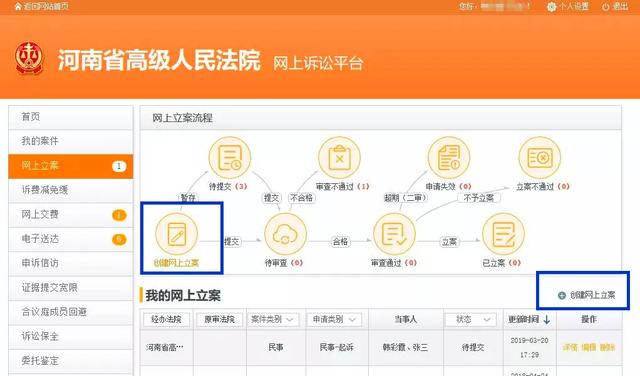
Task: Click the gear icon for 个人设置
Action: pos(551,7)
